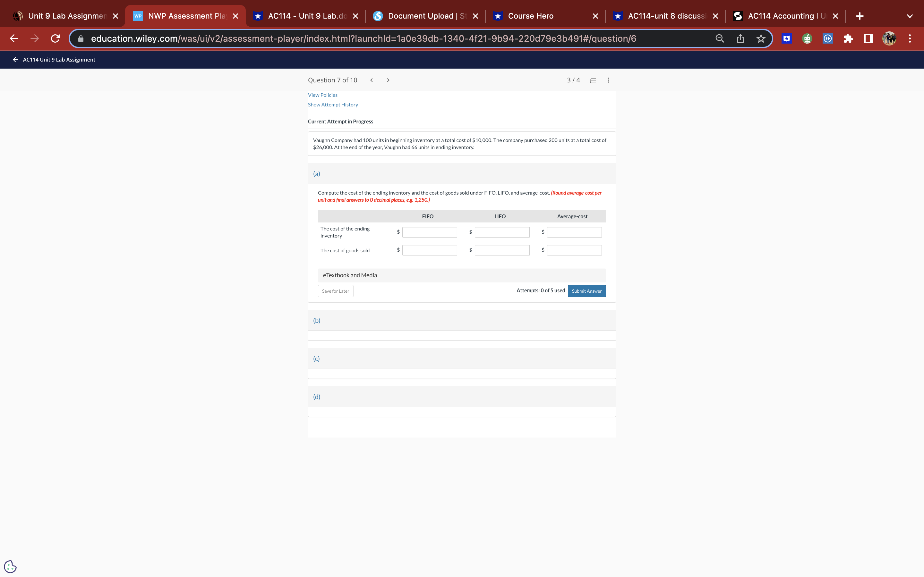Screen dimensions: 924x577
Task: Expand section (d)
Action: pyautogui.click(x=317, y=397)
